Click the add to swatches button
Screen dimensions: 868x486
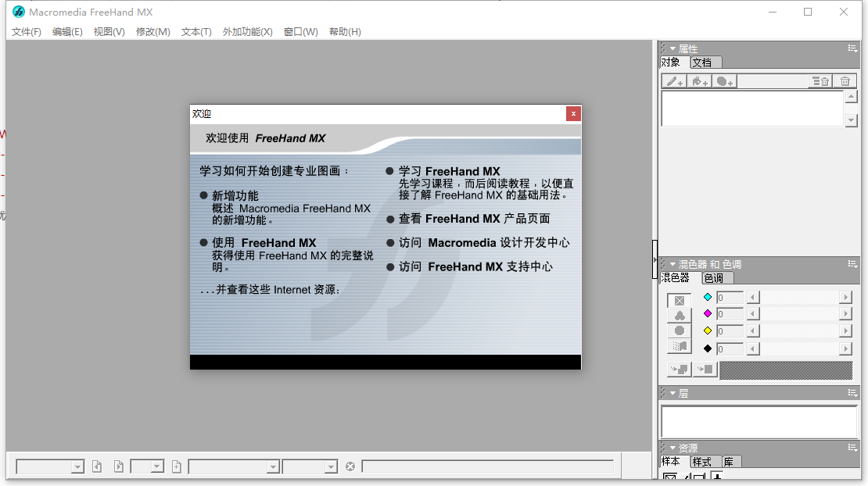coord(680,370)
